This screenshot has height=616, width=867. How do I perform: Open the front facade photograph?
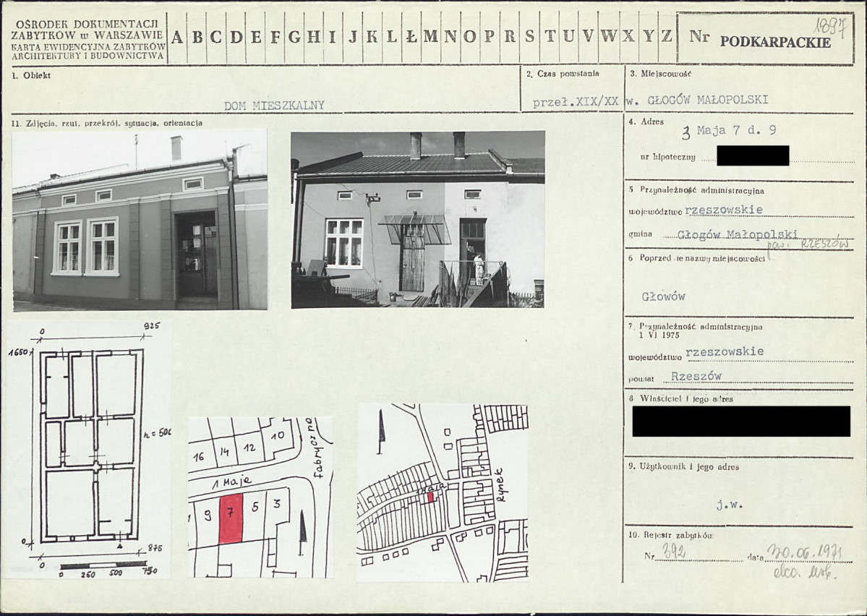[140, 220]
